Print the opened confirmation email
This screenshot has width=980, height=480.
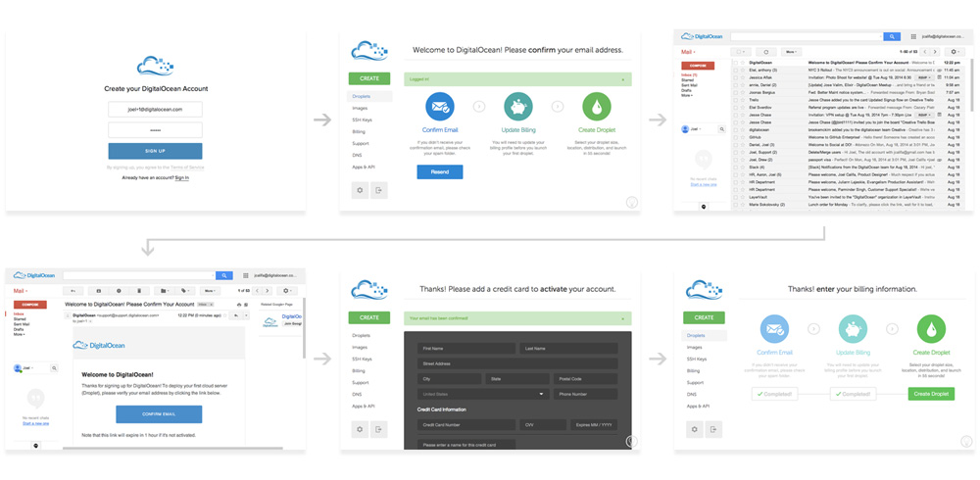239,305
